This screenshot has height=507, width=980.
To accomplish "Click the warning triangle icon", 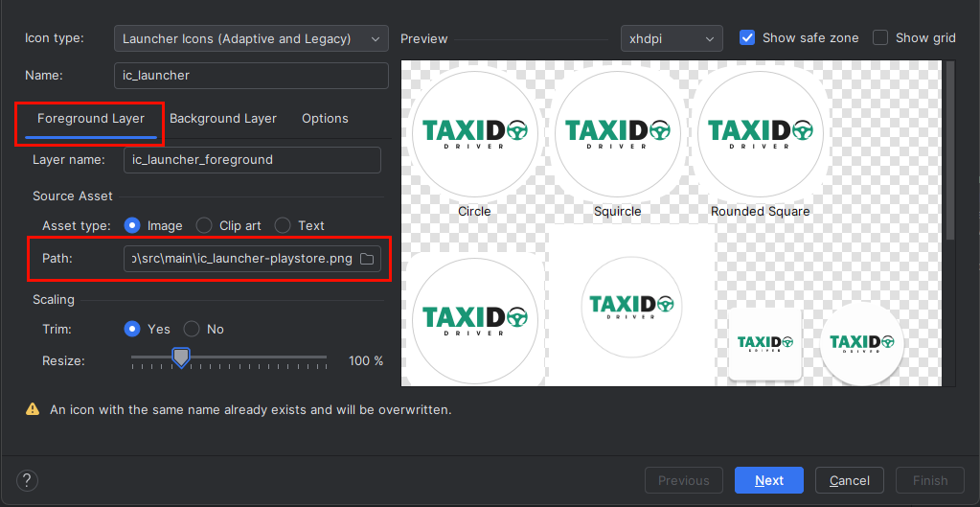I will (33, 409).
